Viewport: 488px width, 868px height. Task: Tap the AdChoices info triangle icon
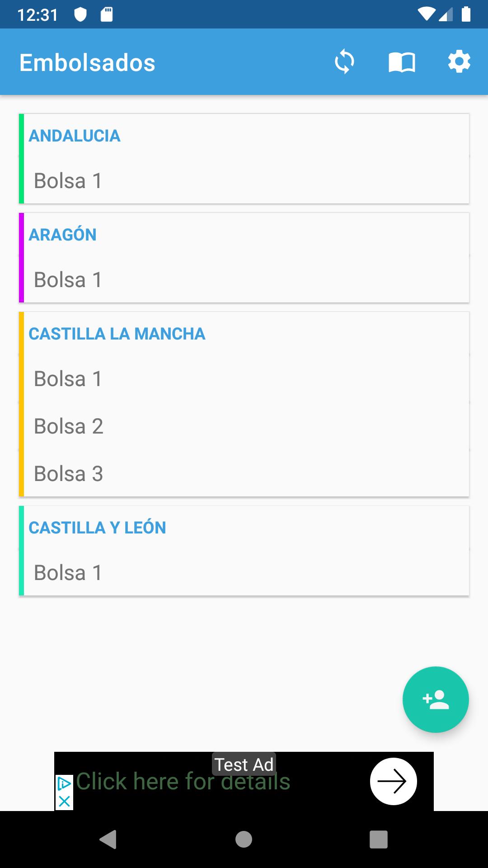click(x=64, y=783)
